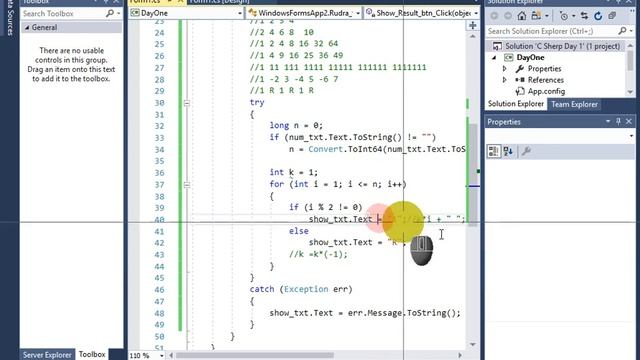Open Toolbox search options dropdown arrow
Image resolution: width=640 pixels, height=360 pixels.
pos(119,13)
